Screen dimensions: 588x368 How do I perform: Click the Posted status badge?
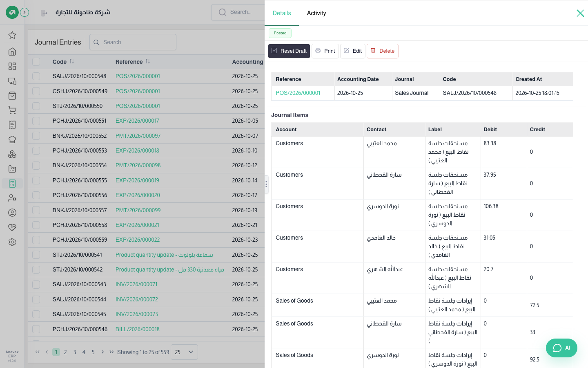pyautogui.click(x=280, y=33)
